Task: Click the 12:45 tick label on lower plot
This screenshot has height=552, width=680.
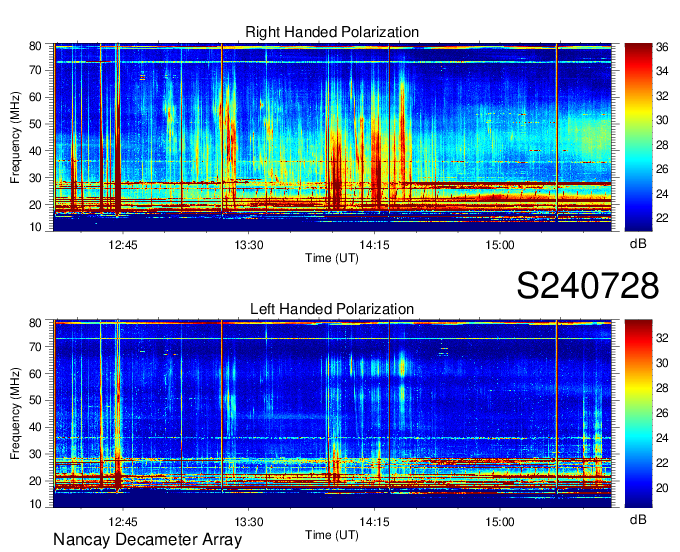Action: (x=123, y=522)
